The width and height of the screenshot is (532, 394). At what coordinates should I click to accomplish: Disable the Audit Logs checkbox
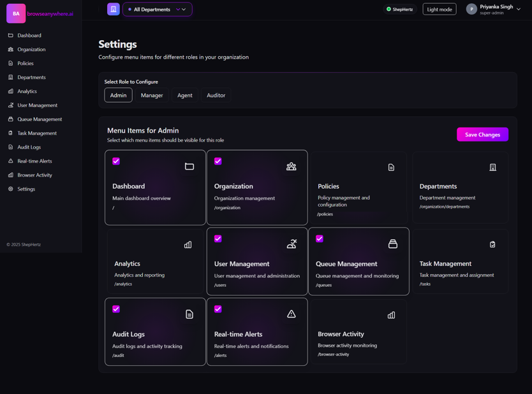(116, 309)
